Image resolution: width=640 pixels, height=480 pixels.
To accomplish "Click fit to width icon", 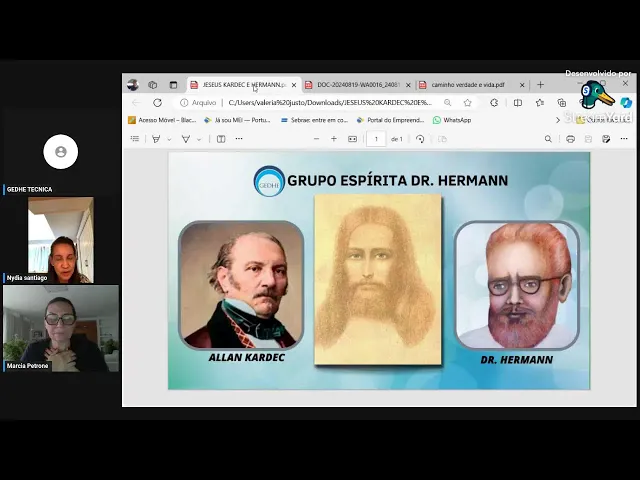I will click(x=352, y=139).
